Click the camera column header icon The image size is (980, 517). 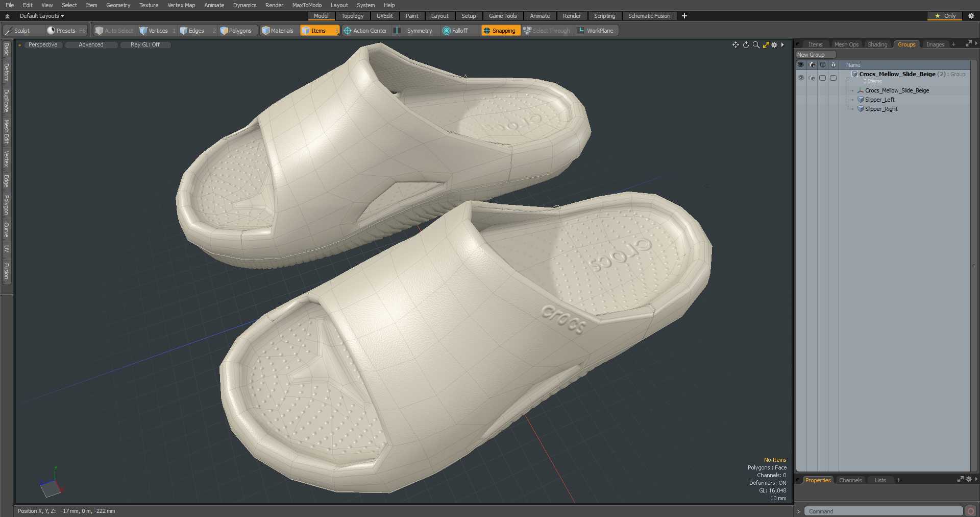(x=812, y=65)
